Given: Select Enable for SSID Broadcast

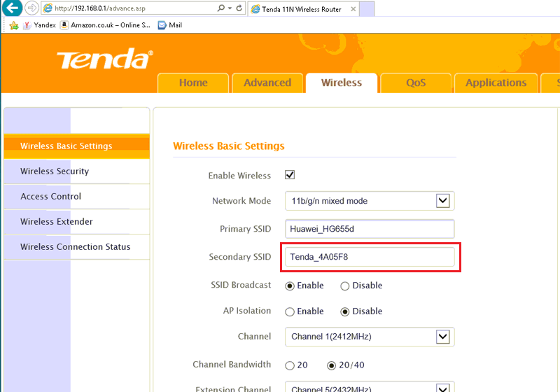Looking at the screenshot, I should 290,286.
